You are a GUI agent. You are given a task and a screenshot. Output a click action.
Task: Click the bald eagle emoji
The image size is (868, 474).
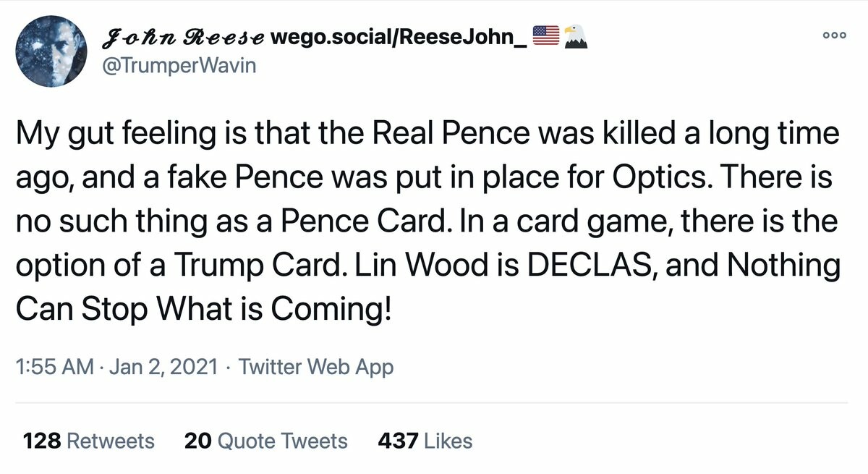(576, 34)
